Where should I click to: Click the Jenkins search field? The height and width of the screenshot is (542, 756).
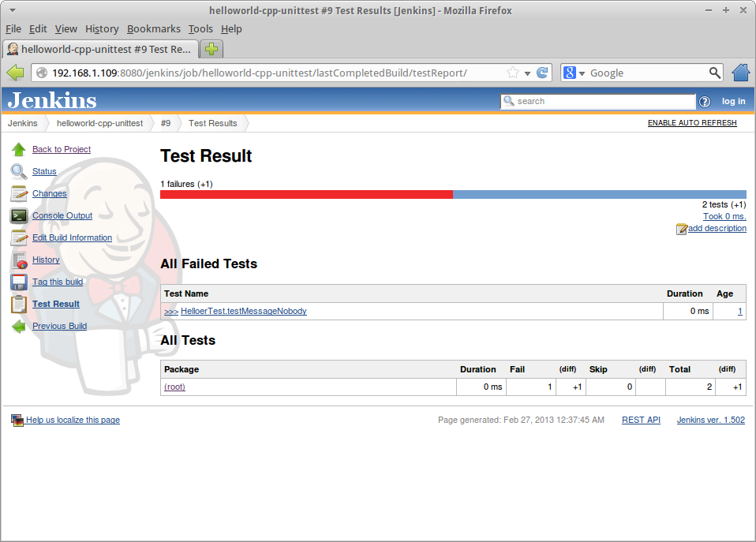click(x=598, y=101)
